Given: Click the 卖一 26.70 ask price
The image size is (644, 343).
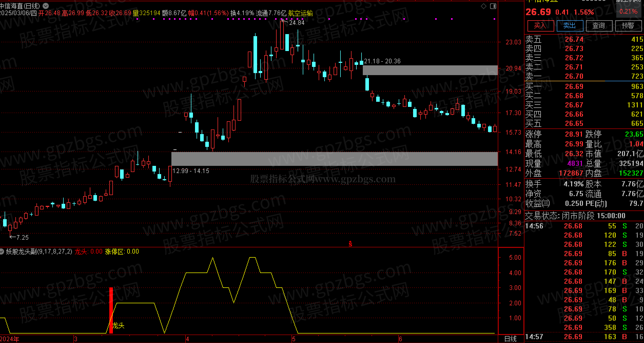Looking at the screenshot, I should 574,76.
